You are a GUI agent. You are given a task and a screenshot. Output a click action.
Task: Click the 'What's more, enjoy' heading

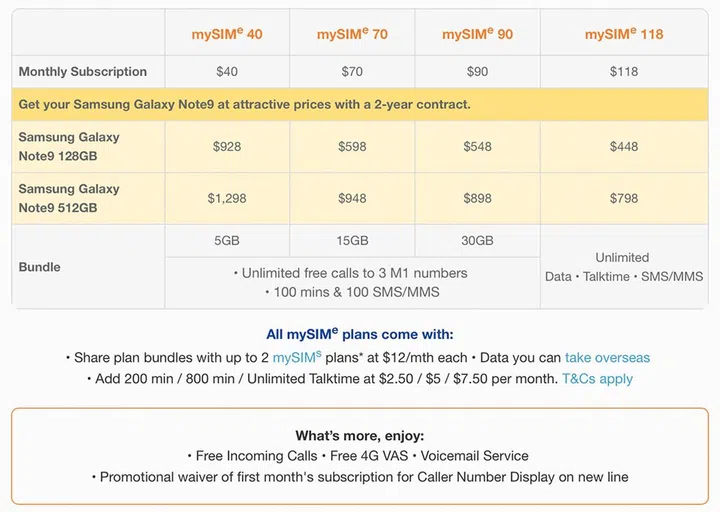click(x=359, y=435)
